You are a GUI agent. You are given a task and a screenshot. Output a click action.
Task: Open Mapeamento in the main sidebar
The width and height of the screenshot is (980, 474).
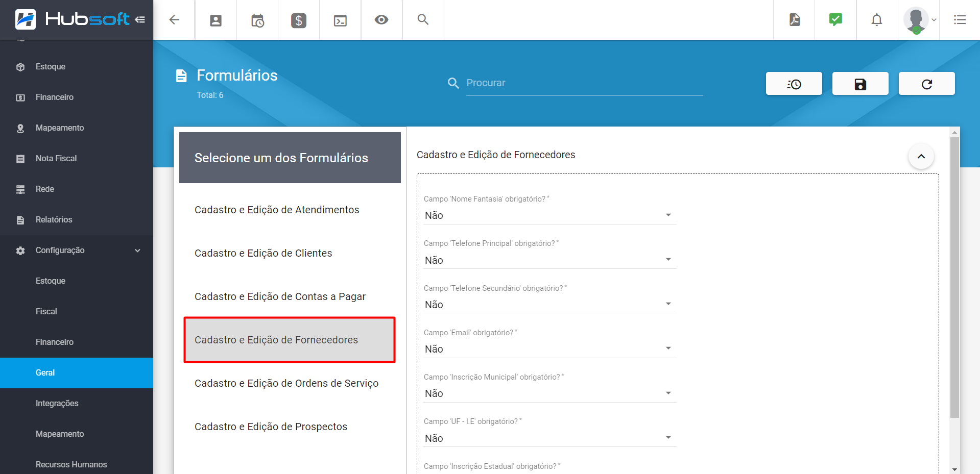[x=77, y=128]
